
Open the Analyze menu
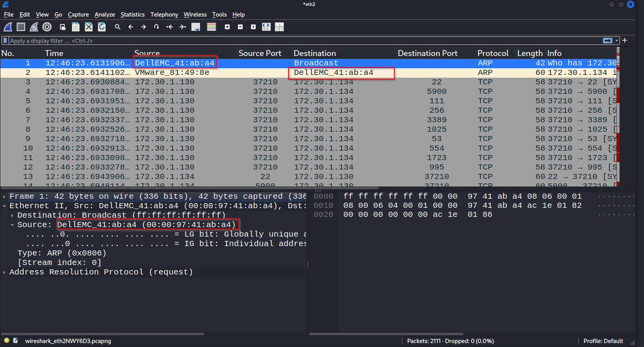[105, 15]
